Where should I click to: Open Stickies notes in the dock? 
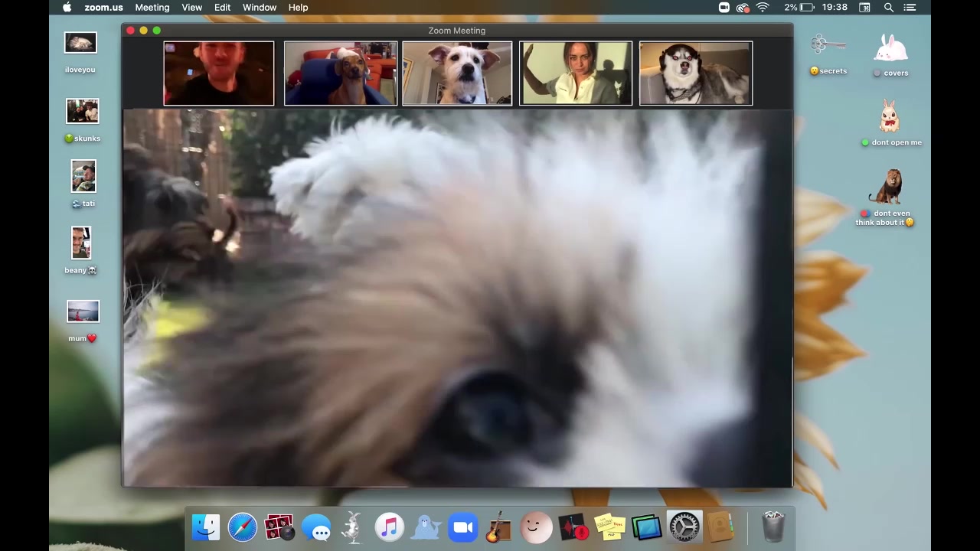[x=610, y=528]
